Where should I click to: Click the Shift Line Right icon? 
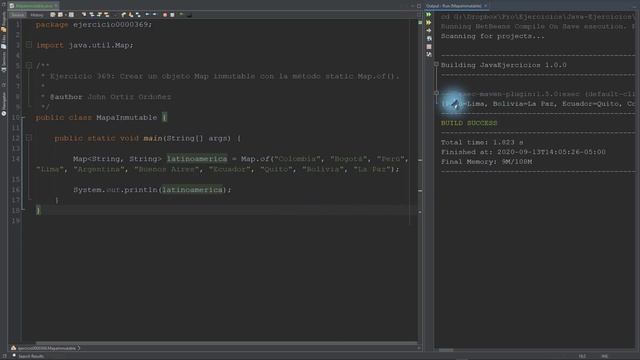pos(155,15)
